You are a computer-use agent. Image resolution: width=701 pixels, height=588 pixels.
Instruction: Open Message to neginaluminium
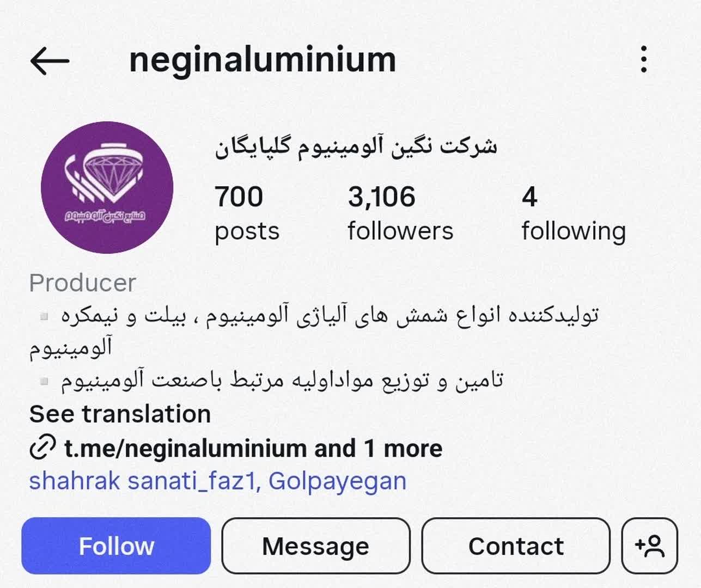316,546
